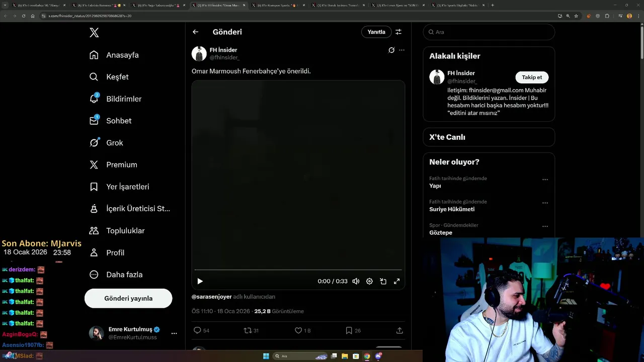The width and height of the screenshot is (644, 362).
Task: Click the taskbar Ara search box
Action: click(x=300, y=356)
